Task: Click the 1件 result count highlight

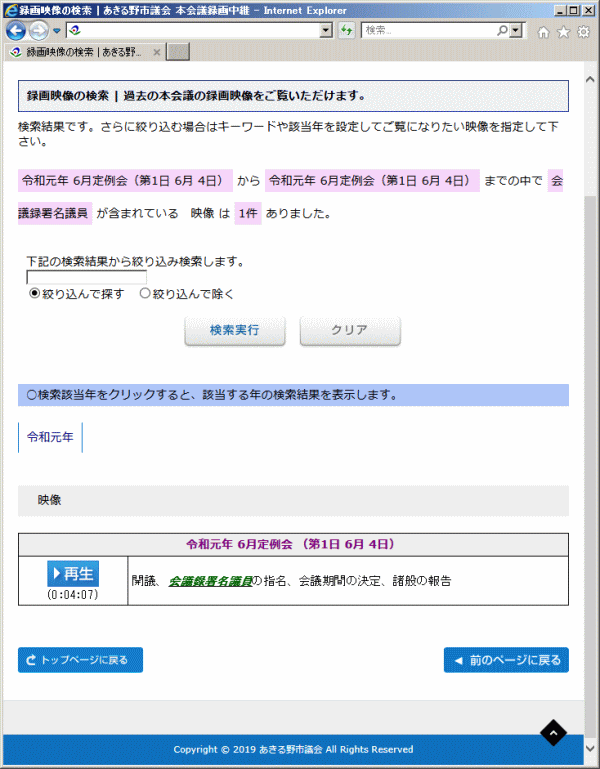Action: pos(248,213)
